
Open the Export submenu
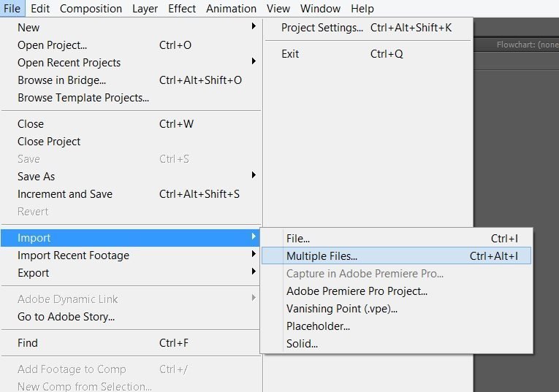click(x=131, y=273)
